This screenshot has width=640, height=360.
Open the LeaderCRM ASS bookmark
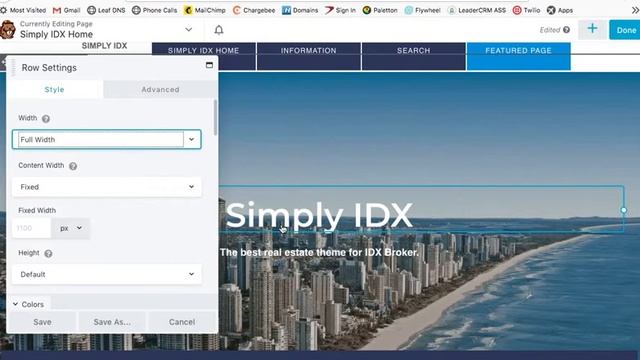(477, 10)
